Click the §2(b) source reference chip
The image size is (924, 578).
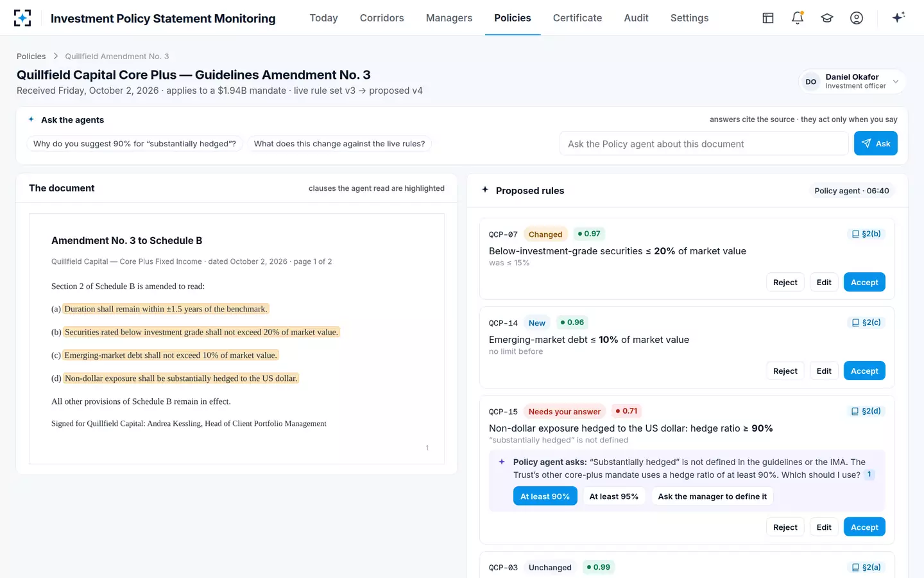tap(866, 234)
